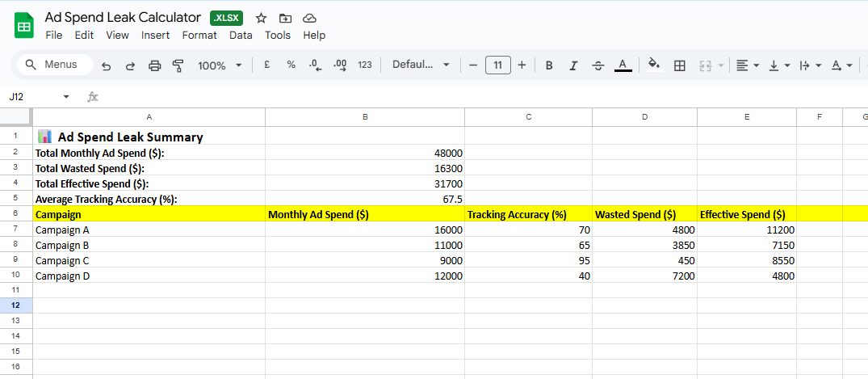Select the 11200 effective spend cell
Viewport: 868px width, 379px height.
pyautogui.click(x=747, y=230)
